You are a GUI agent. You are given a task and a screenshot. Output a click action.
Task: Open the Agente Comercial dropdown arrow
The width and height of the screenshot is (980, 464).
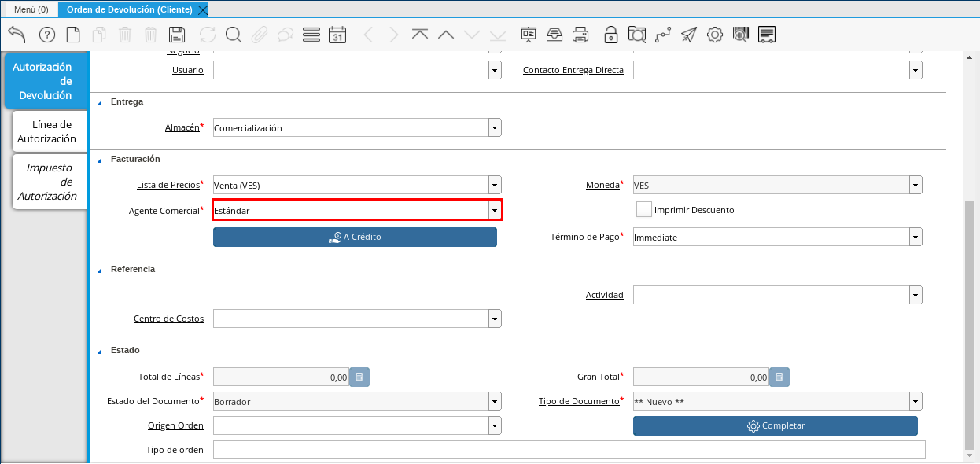[x=495, y=210]
